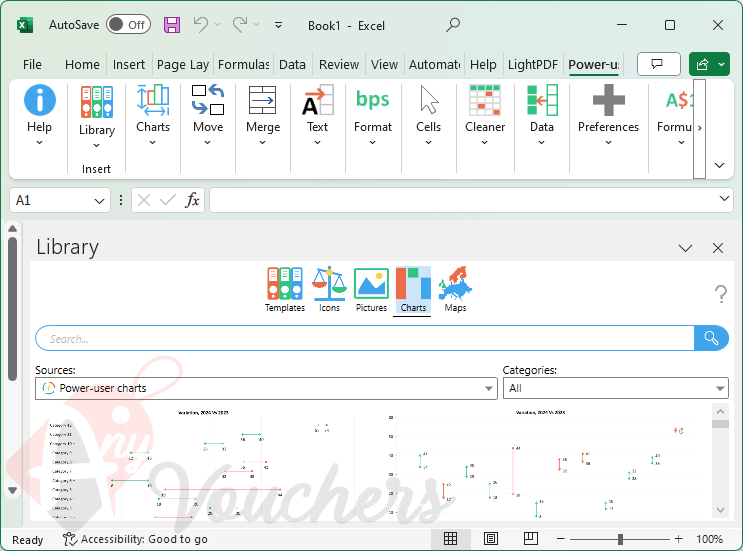
Task: Open the Merge tool in ribbon
Action: (x=263, y=112)
